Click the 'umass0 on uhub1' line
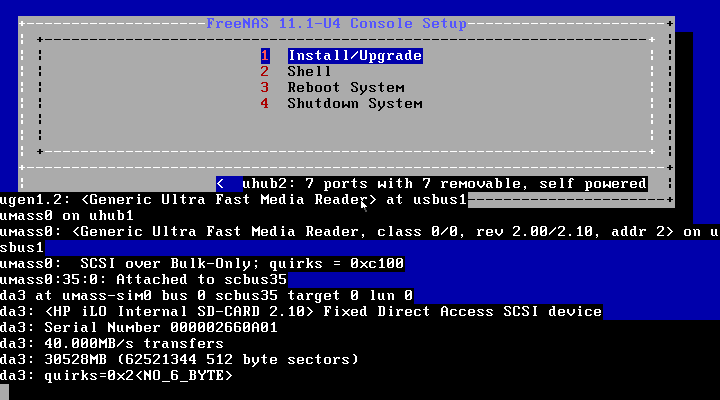The width and height of the screenshot is (720, 400). pos(67,215)
